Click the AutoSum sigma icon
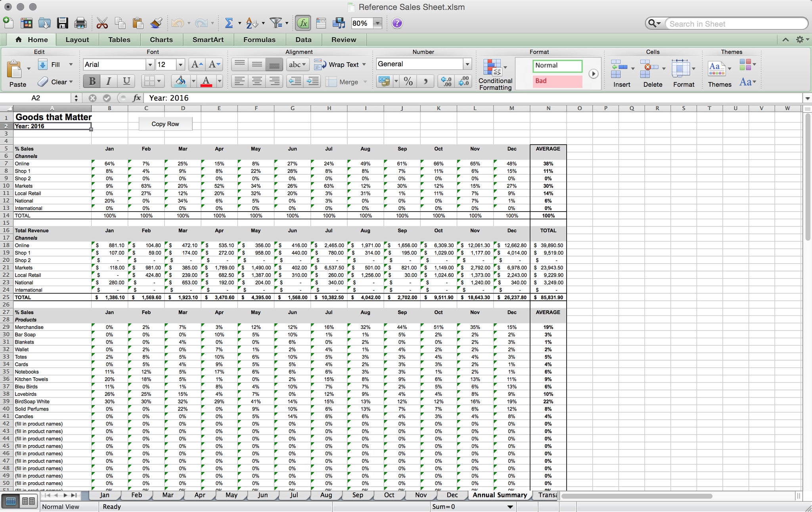Screen dimensions: 812x512 click(x=229, y=23)
